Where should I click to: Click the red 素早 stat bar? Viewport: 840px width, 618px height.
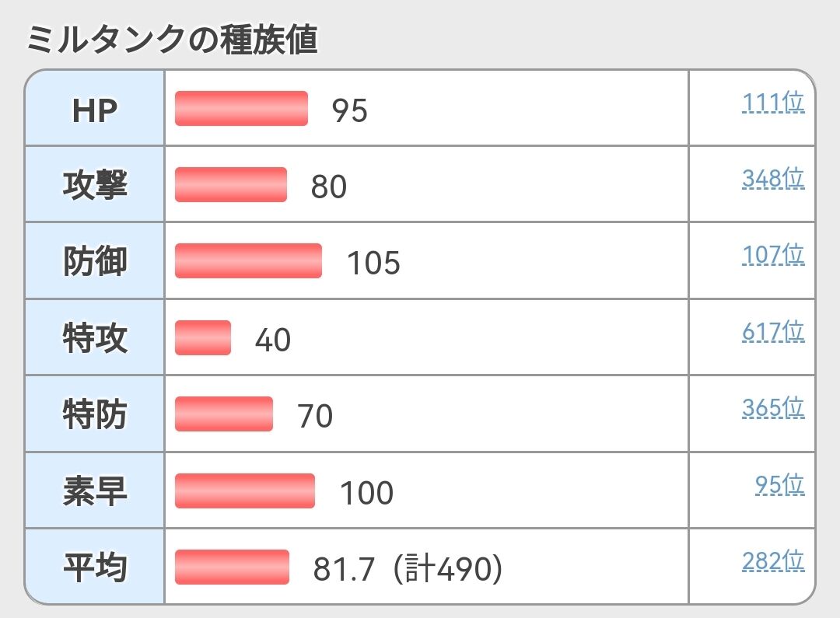tap(245, 491)
